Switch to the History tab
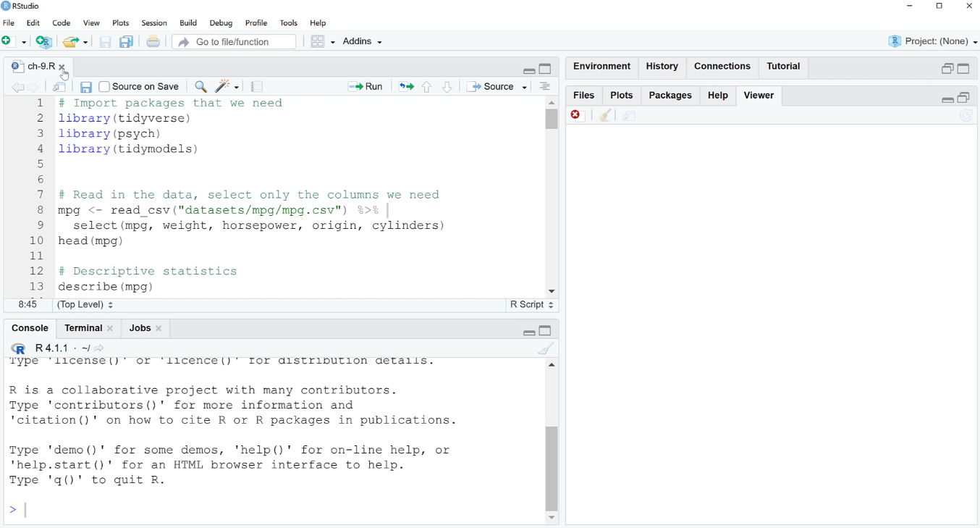Screen dimensions: 980x528 click(x=662, y=67)
